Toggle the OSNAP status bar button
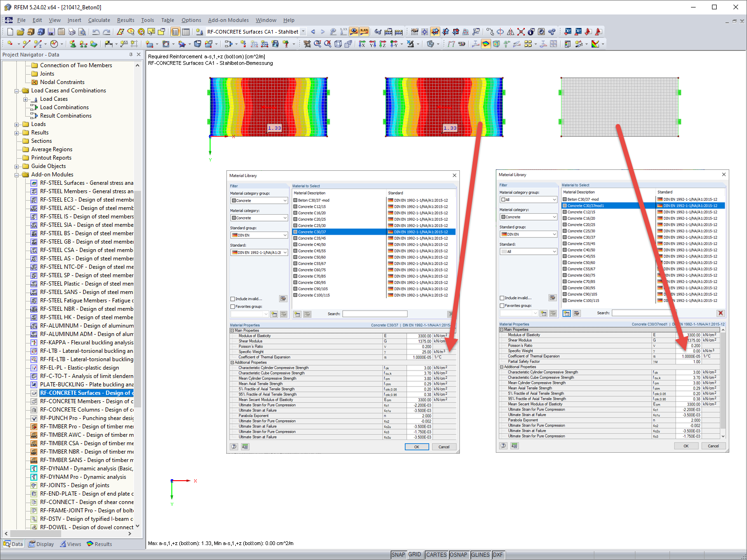Image resolution: width=747 pixels, height=560 pixels. [x=458, y=554]
